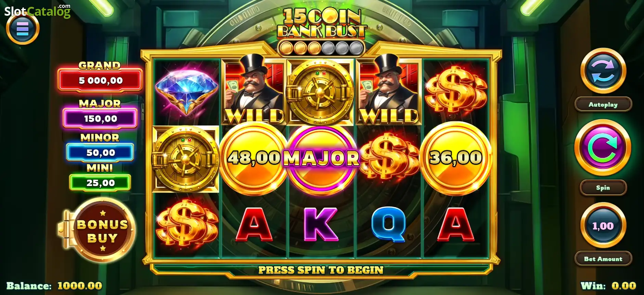Select the MAJOR jackpot 150,00 panel

[x=100, y=119]
